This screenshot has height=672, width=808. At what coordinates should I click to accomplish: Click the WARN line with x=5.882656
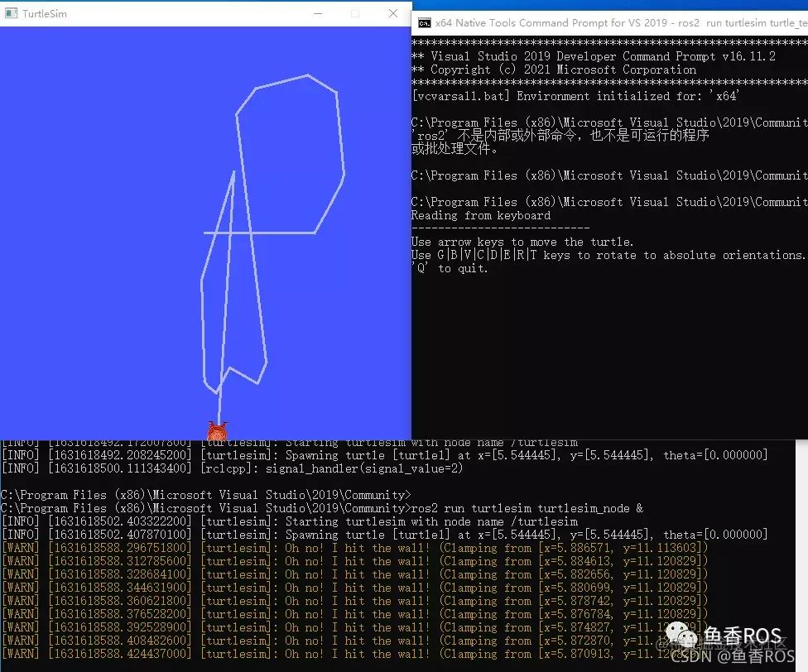[354, 574]
